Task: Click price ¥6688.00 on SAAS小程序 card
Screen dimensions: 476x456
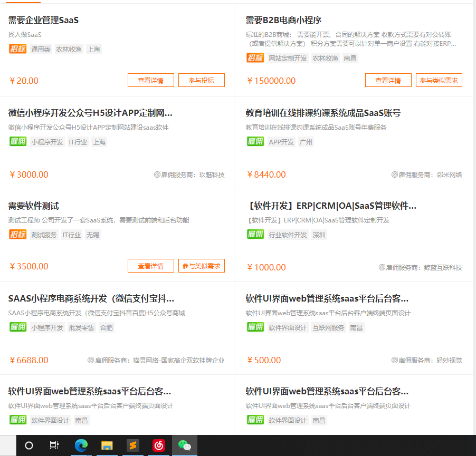Action: coord(29,360)
